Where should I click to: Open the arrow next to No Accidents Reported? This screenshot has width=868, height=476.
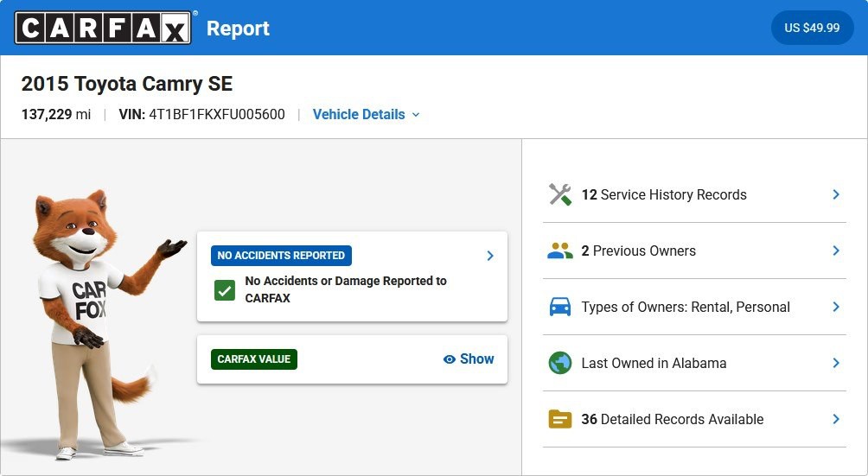pos(490,256)
